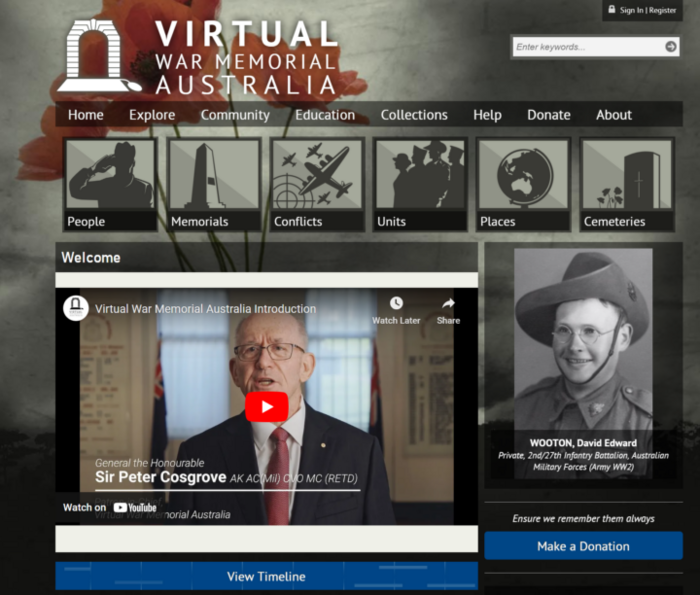Open the Education menu

pyautogui.click(x=325, y=115)
